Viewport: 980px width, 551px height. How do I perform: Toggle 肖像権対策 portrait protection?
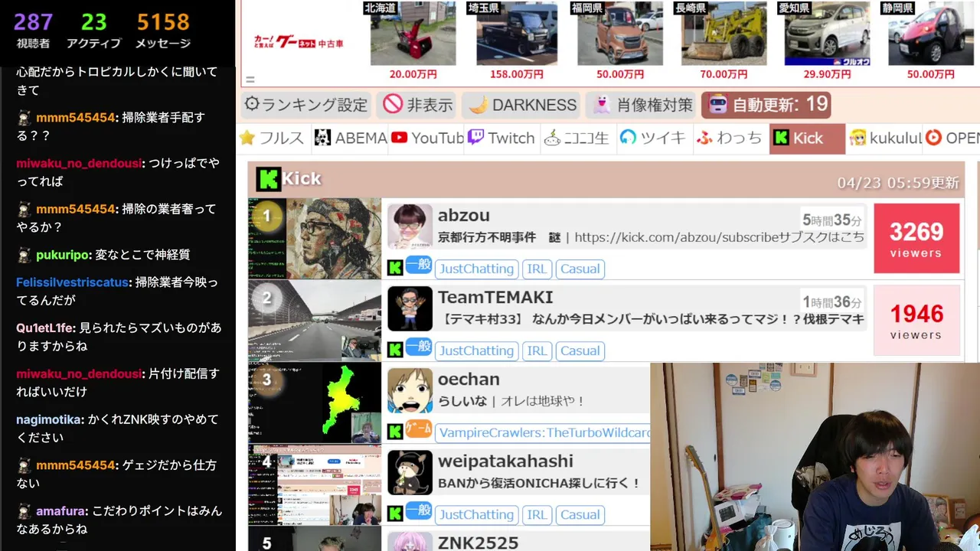[x=642, y=105]
